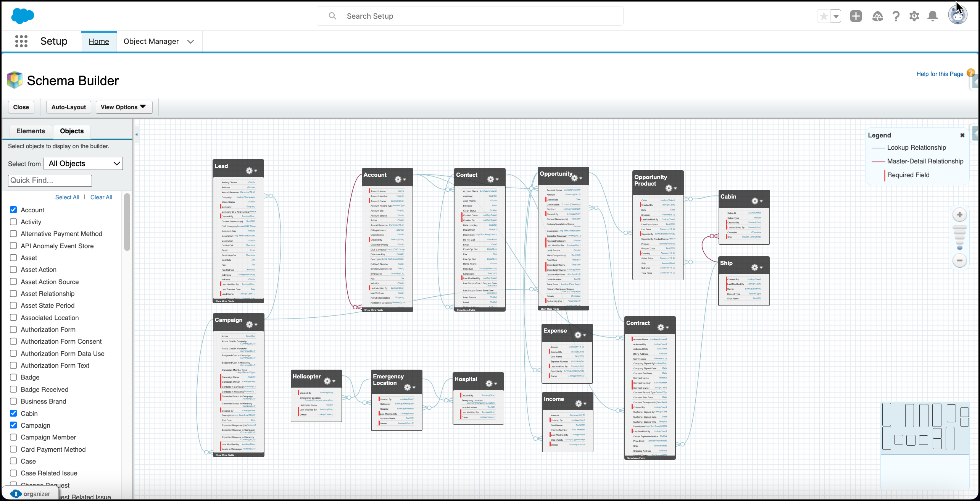Zoom in with the canvas plus button
The width and height of the screenshot is (980, 501).
[960, 215]
